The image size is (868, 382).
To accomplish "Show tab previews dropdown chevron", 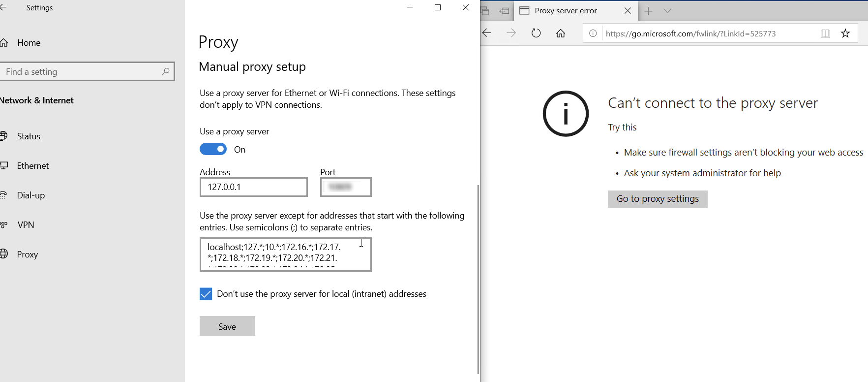I will [667, 11].
